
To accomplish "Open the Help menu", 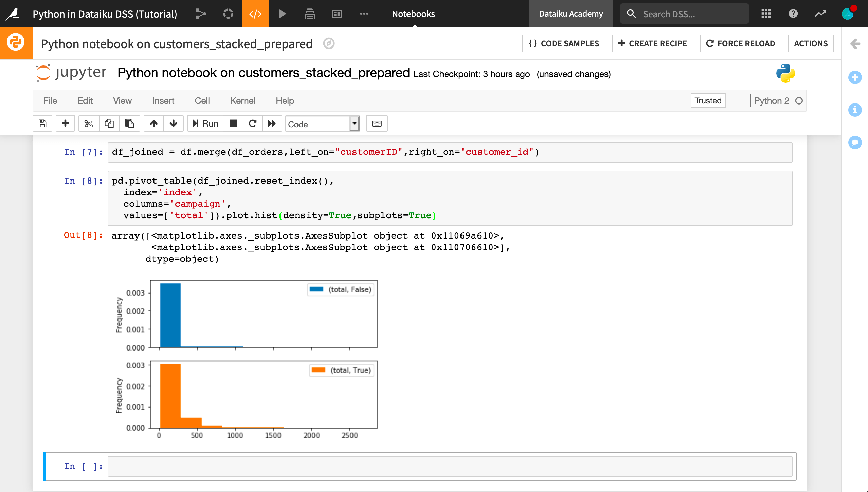I will click(285, 100).
